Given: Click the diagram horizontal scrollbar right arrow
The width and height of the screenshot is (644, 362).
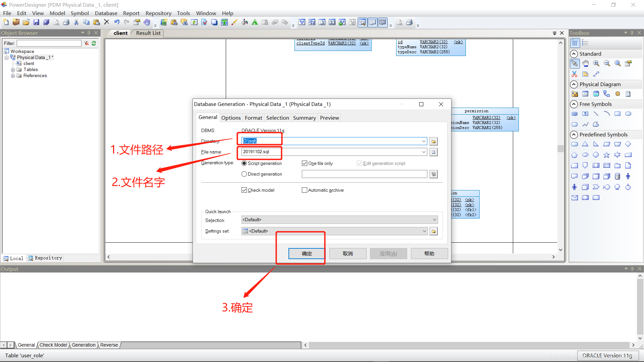Looking at the screenshot, I should [x=553, y=257].
